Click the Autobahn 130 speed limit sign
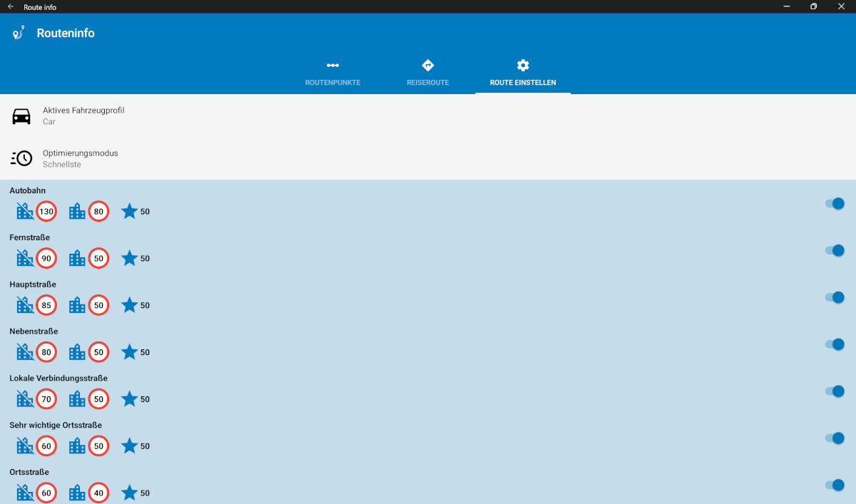 (x=46, y=212)
